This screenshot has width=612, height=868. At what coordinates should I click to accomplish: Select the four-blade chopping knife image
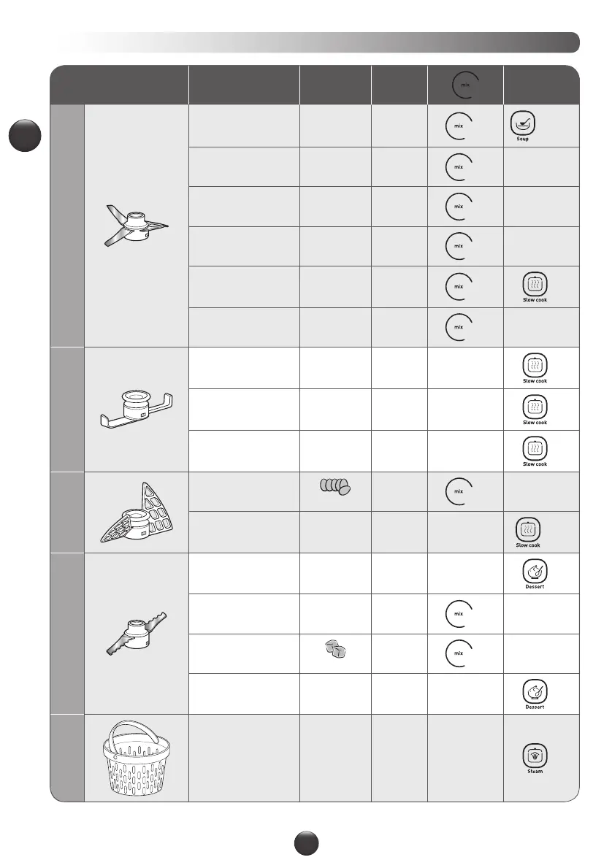coord(137,227)
